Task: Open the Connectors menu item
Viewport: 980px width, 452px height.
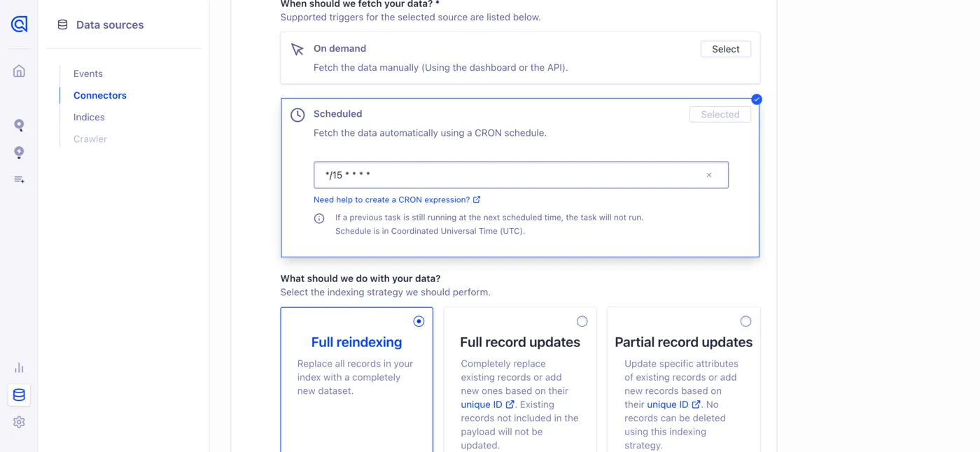Action: [100, 95]
